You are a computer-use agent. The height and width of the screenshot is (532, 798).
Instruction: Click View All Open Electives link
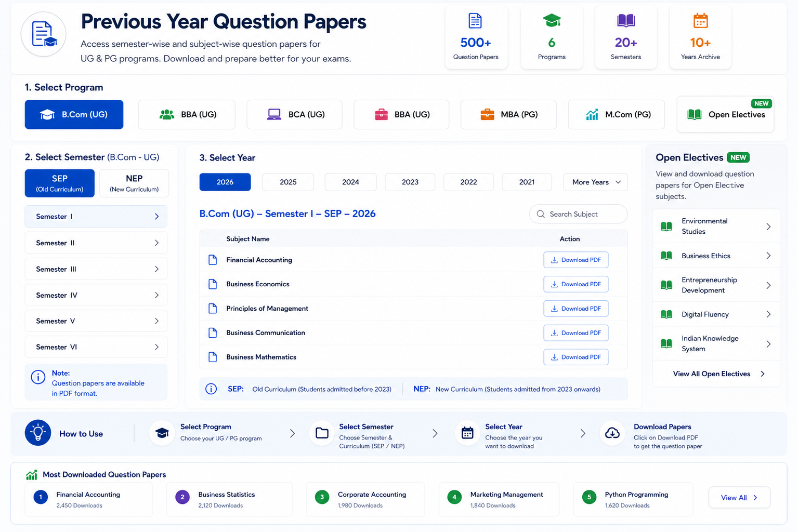tap(718, 374)
